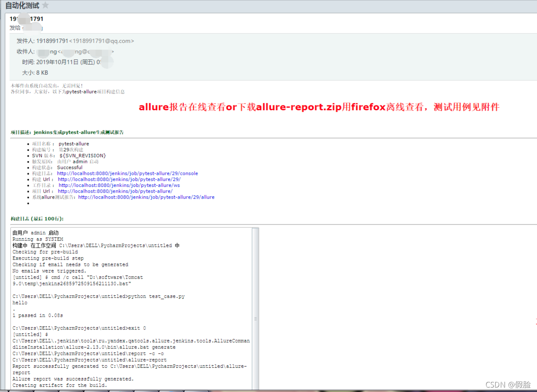This screenshot has width=537, height=392.
Task: Click the 各位同事 greeting line
Action: click(67, 92)
